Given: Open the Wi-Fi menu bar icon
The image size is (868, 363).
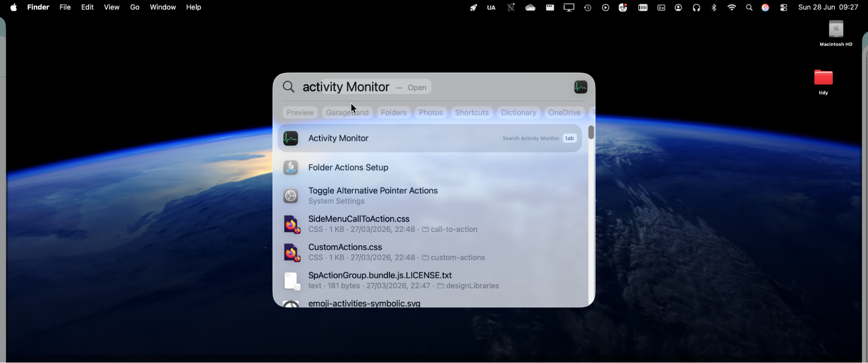Looking at the screenshot, I should coord(732,7).
